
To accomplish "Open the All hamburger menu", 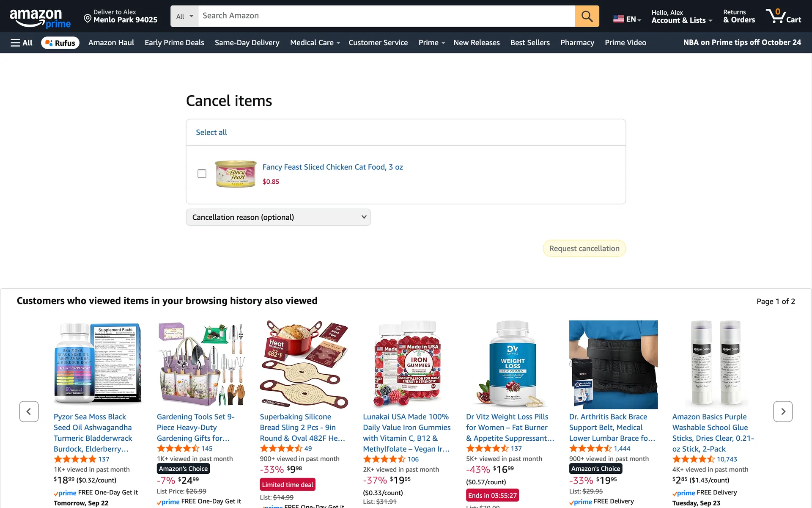I will (22, 43).
